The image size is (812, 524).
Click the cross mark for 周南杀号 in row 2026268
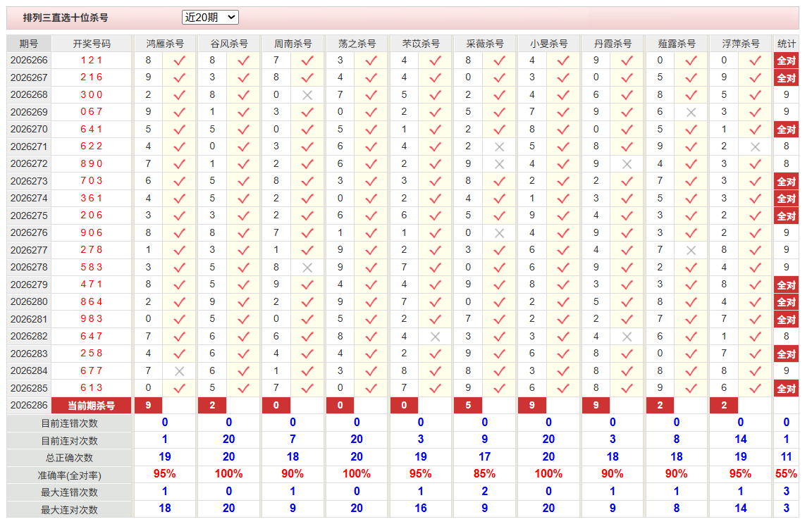[x=307, y=95]
